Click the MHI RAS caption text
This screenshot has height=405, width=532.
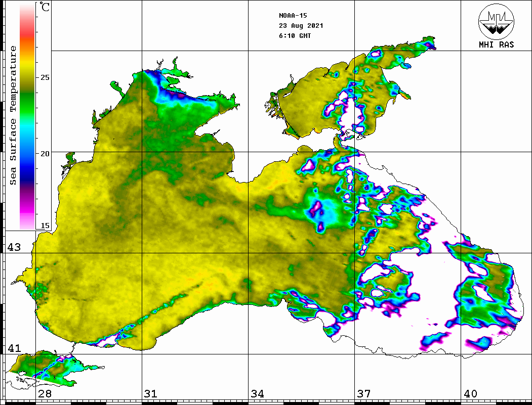496,44
